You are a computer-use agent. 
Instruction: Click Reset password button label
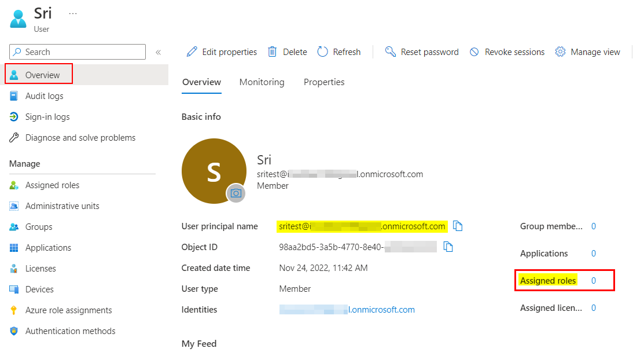tap(429, 52)
